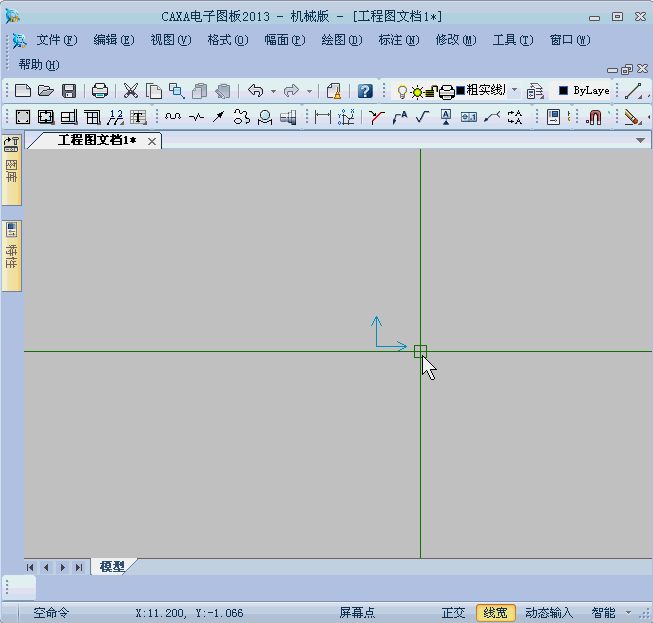
Task: Select the magnet snap icon
Action: point(595,117)
